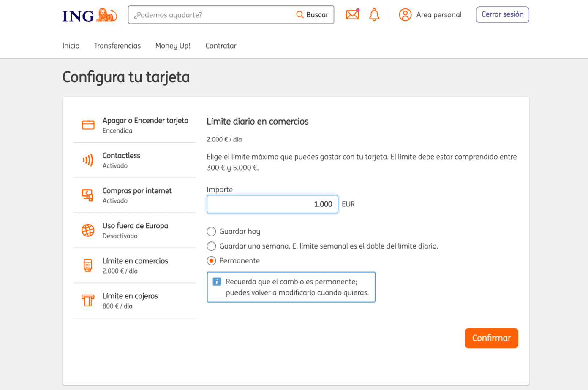The width and height of the screenshot is (588, 390).
Task: Click the Importe amount input field
Action: point(272,204)
